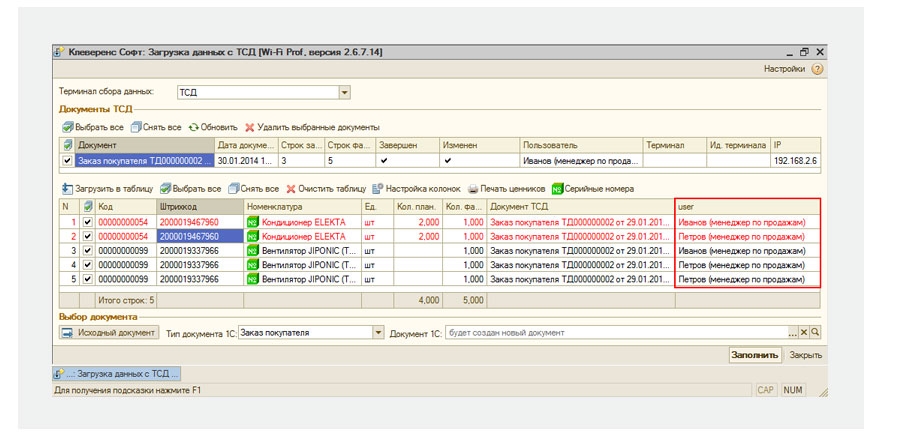Open the Настройки link at top right
The height and width of the screenshot is (437, 900).
[x=784, y=69]
